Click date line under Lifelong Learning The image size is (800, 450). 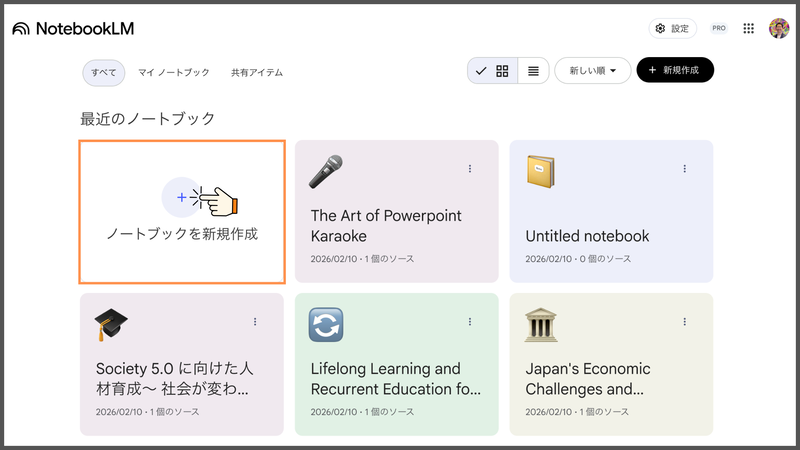click(362, 412)
